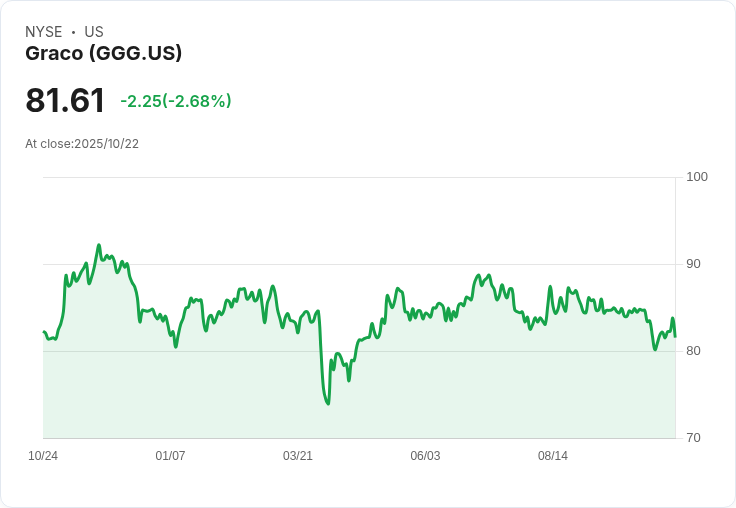Image resolution: width=736 pixels, height=508 pixels.
Task: Click the 90 y-axis label
Action: pyautogui.click(x=693, y=264)
